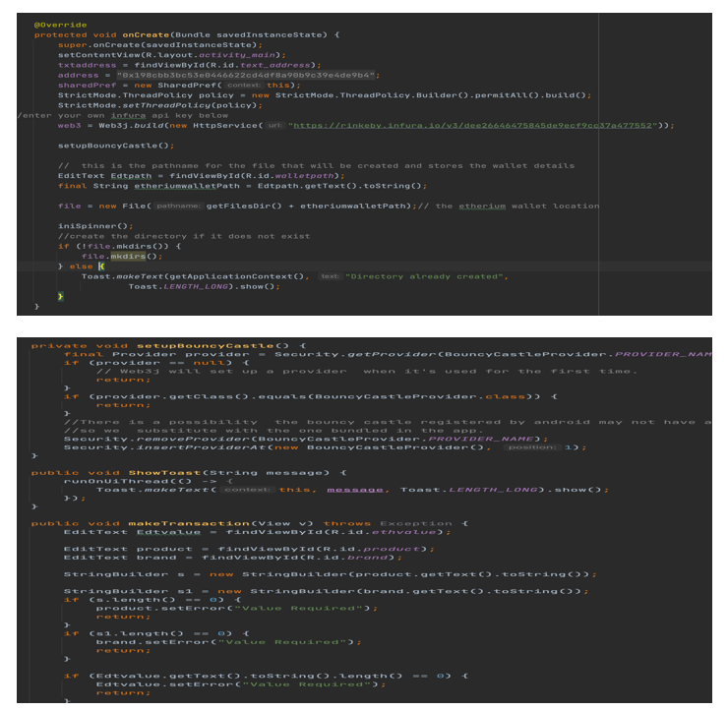Click the if (!file.mkdirs()) condition line
Viewport: 728px width, 711px height.
119,247
